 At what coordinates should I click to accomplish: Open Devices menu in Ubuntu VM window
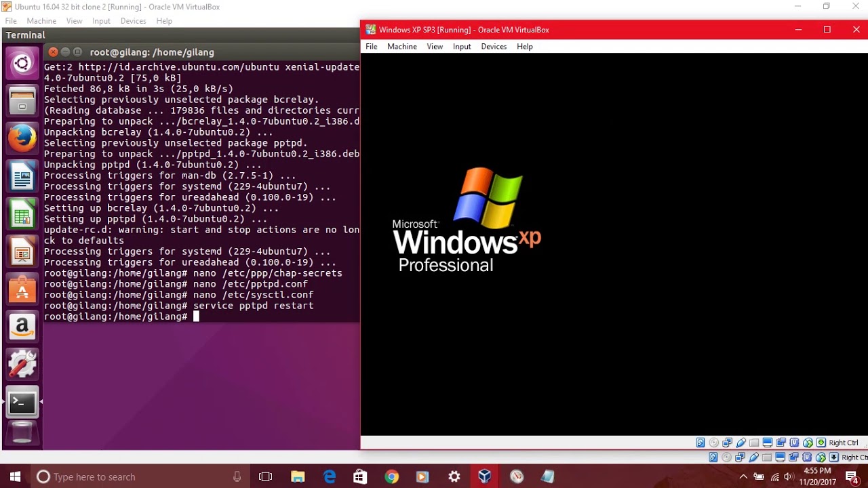coord(134,21)
